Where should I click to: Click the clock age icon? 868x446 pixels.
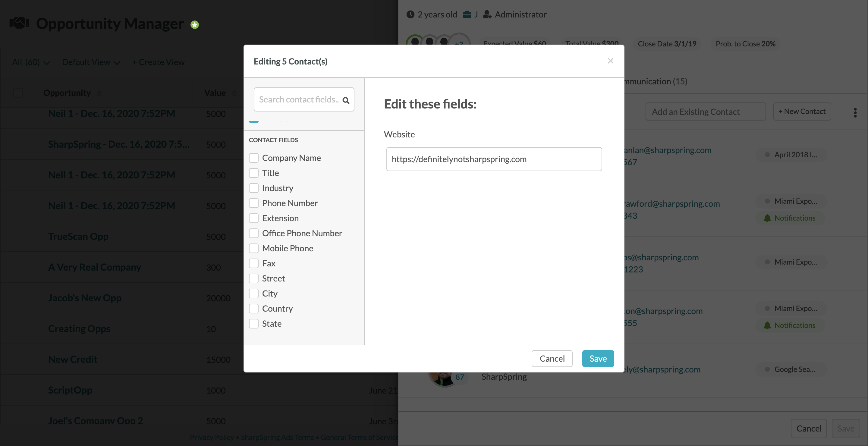click(410, 14)
